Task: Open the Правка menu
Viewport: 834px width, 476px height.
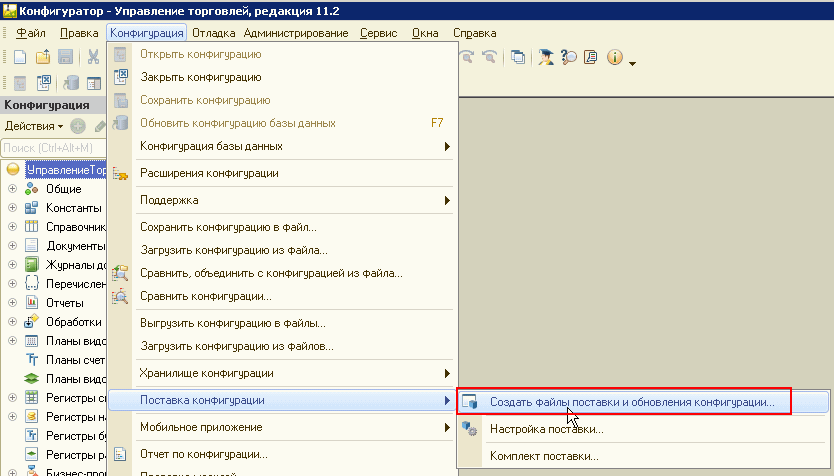Action: (79, 33)
